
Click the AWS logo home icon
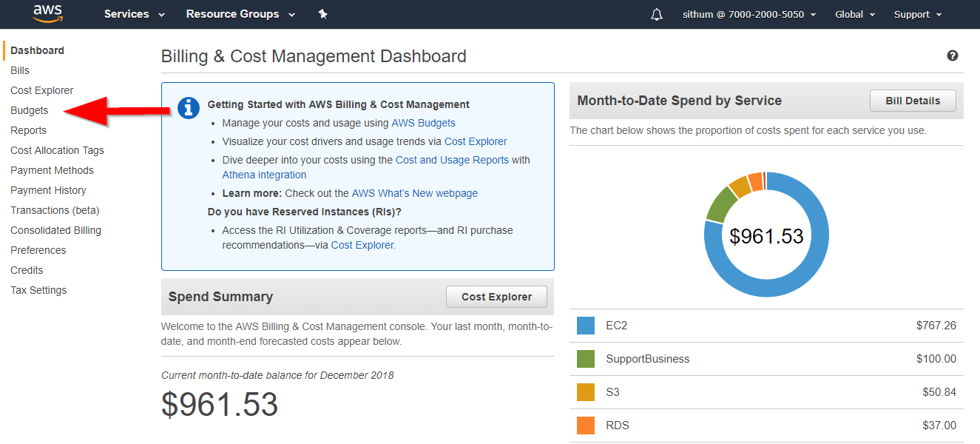pyautogui.click(x=48, y=13)
